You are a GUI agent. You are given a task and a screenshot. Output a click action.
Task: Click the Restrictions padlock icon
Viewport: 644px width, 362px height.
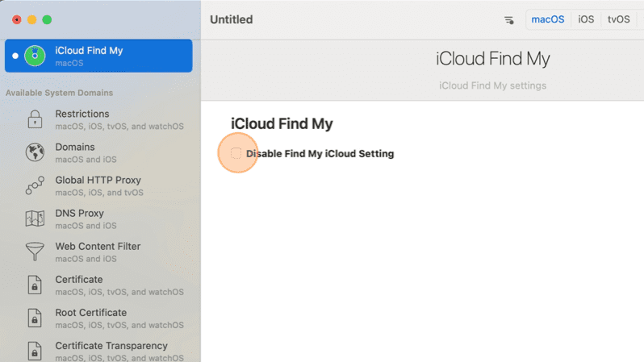click(35, 119)
